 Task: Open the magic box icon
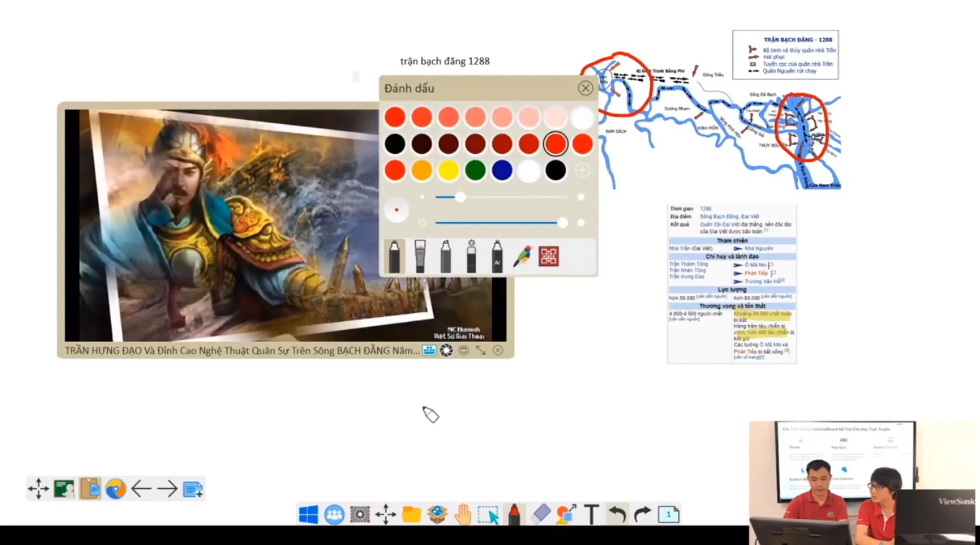pyautogui.click(x=437, y=514)
